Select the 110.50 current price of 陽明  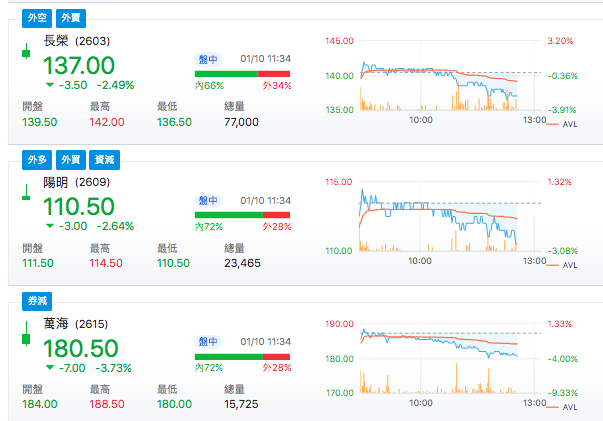[x=79, y=206]
